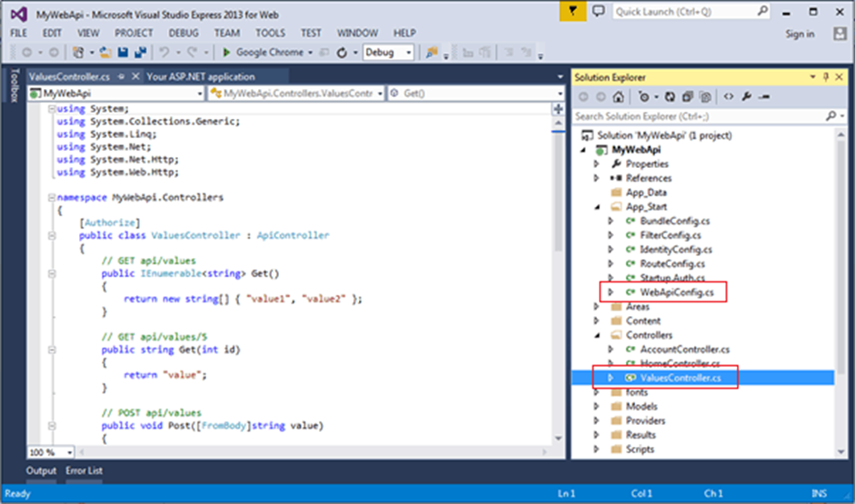Start debugging with the green play arrow
Screen dimensions: 855x504
point(226,53)
